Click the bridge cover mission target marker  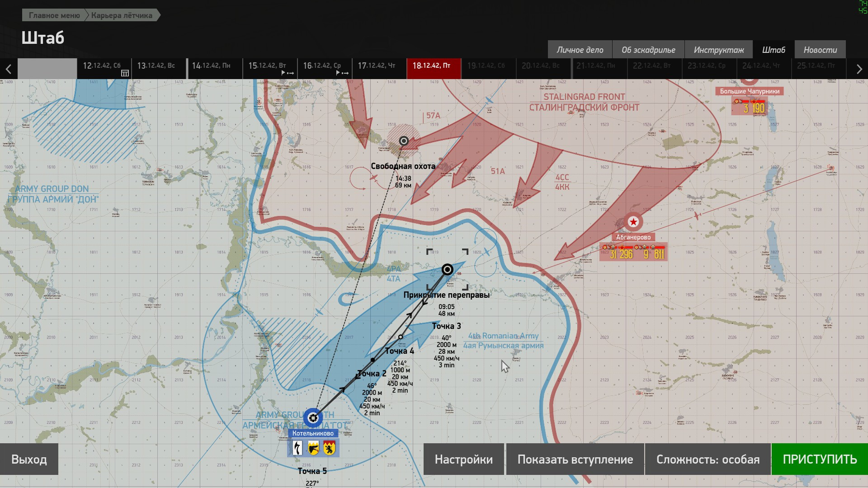[x=447, y=270]
